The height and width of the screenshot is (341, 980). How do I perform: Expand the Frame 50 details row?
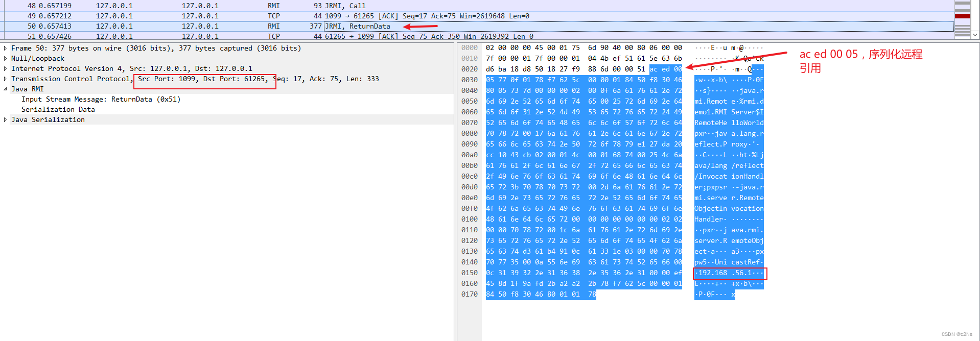[5, 48]
